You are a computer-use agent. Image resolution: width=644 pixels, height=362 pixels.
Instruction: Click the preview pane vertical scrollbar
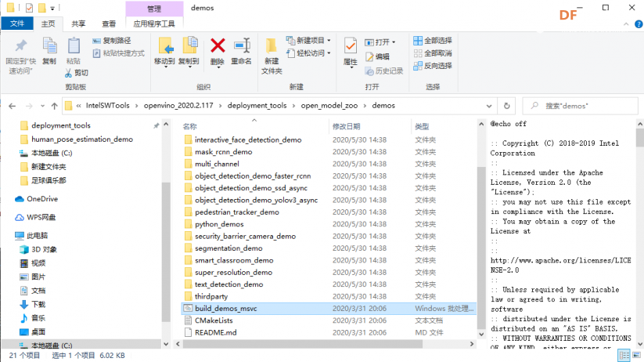(x=640, y=138)
